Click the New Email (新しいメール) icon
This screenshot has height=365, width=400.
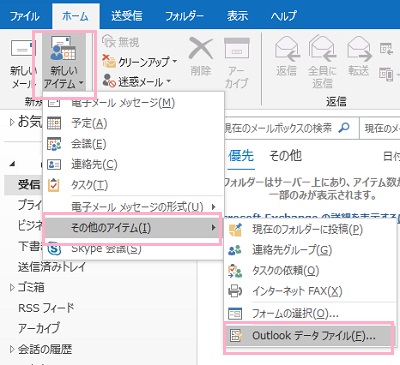click(23, 49)
